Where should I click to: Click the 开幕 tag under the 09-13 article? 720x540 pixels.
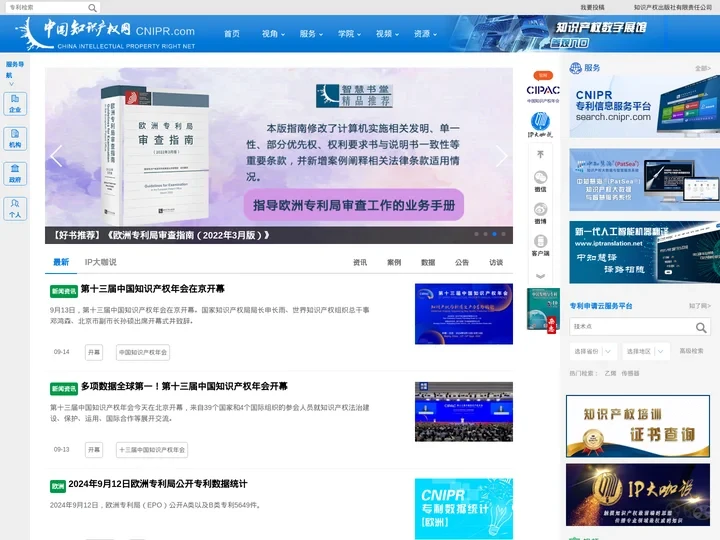coord(94,450)
